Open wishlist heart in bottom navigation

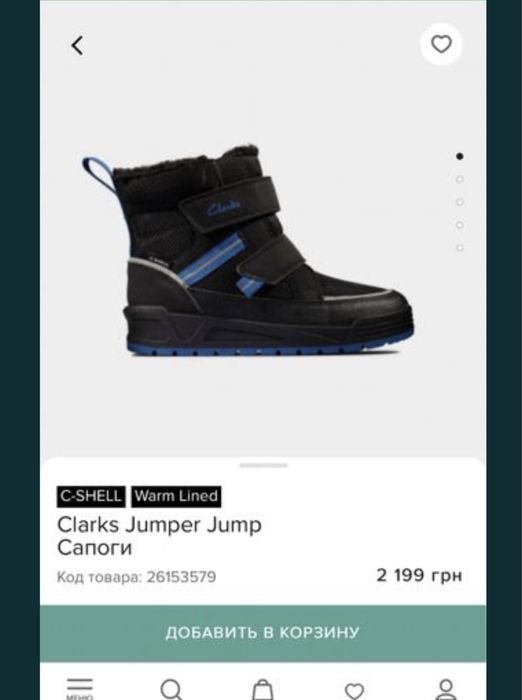pos(355,691)
